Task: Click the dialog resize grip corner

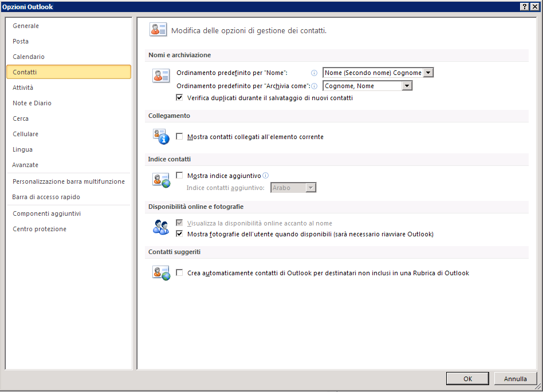Action: coord(538,387)
